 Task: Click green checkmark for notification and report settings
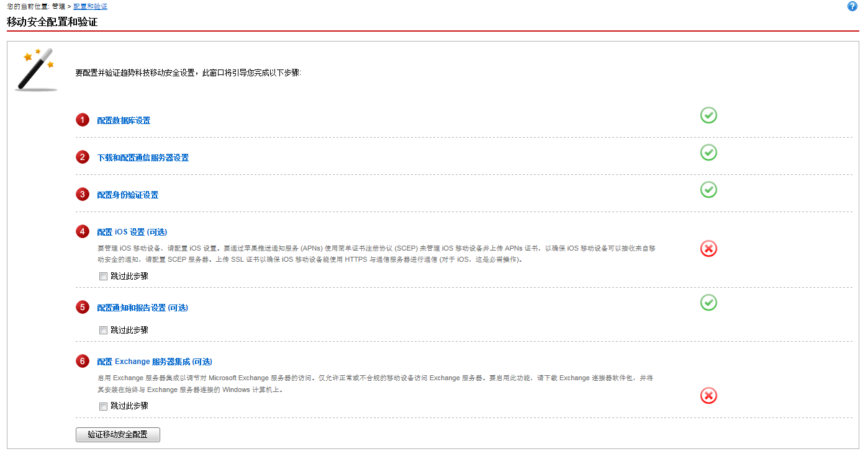pos(708,303)
